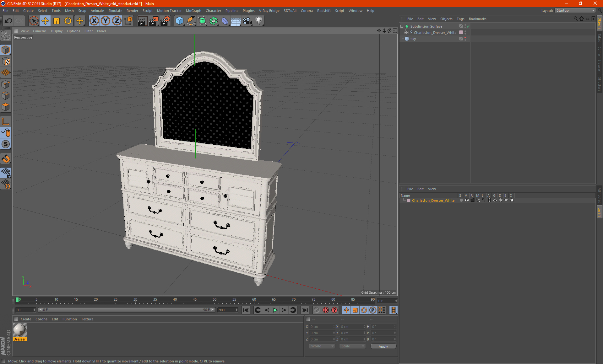Viewport: 603px width, 364px height.
Task: Select the Sky object row
Action: (x=413, y=39)
